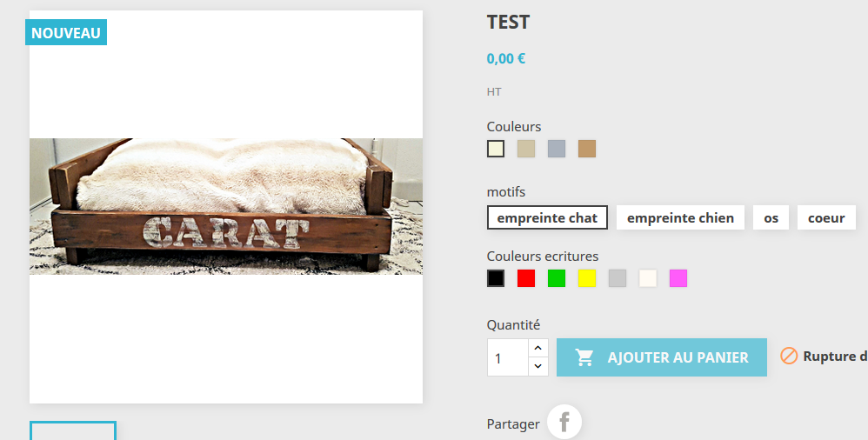Pick the tan brown color under Couleurs
The width and height of the screenshot is (868, 440).
tap(587, 149)
